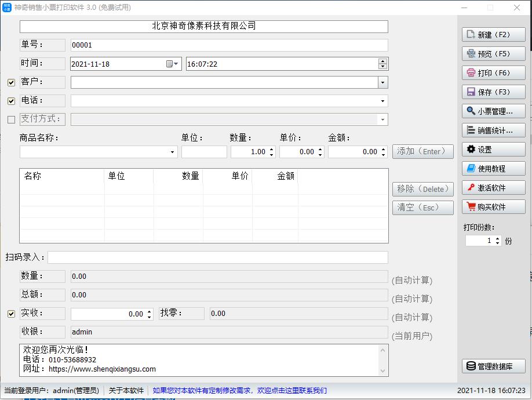Open the 关于本软件 about menu

126,390
